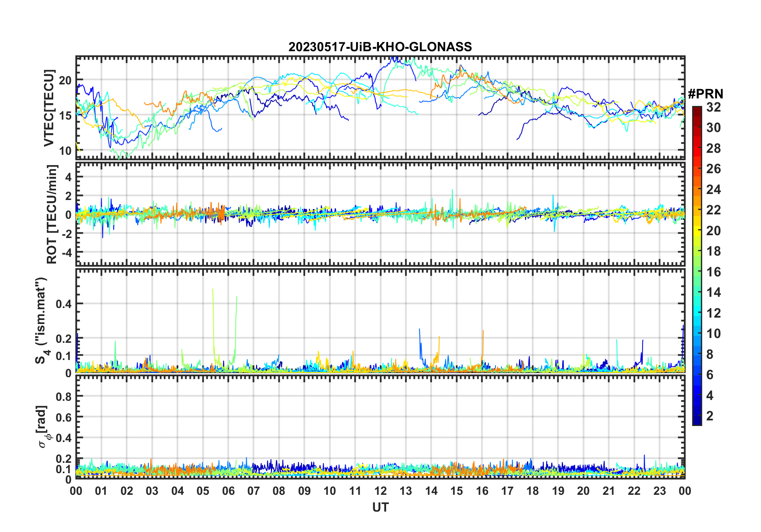The height and width of the screenshot is (532, 761).
Task: Select colorbar tick label "26"
Action: [x=713, y=169]
